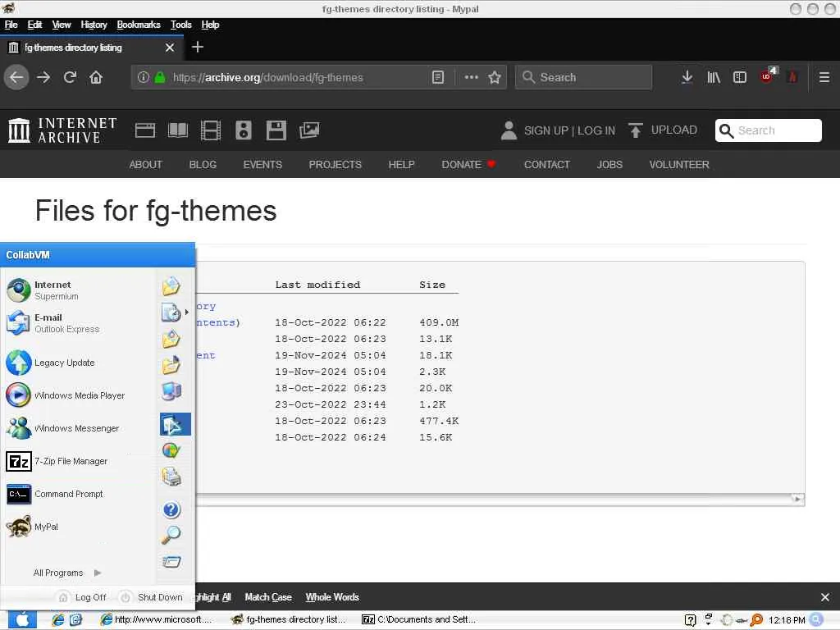The width and height of the screenshot is (840, 630).
Task: Click the browser toolbar Search box
Action: (x=583, y=77)
